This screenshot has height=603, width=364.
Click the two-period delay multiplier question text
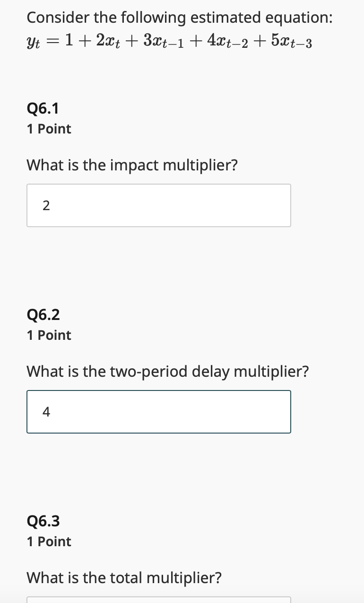pyautogui.click(x=168, y=372)
